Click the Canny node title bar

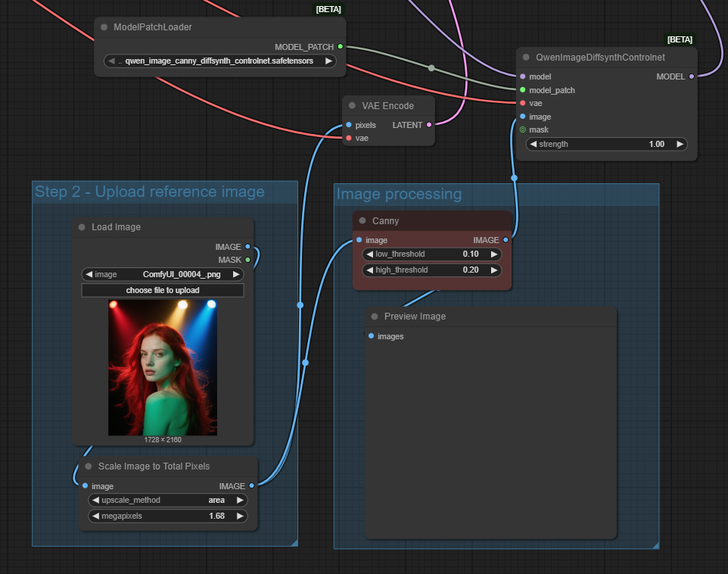[x=432, y=221]
